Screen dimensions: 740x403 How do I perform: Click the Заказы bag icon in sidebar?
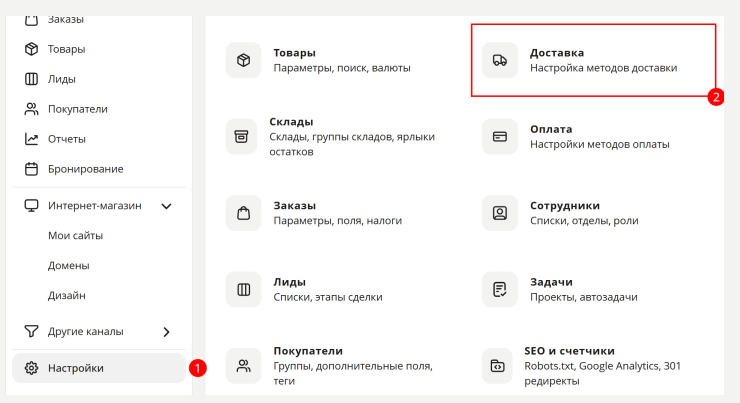(31, 20)
